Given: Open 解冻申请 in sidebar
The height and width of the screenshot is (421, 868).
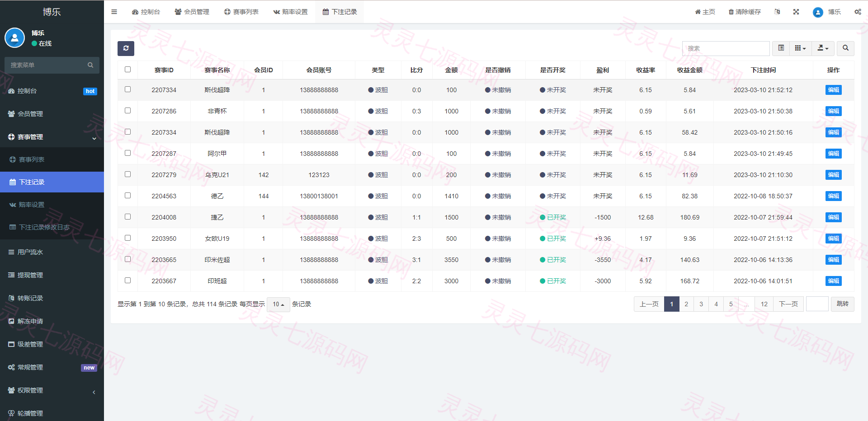Looking at the screenshot, I should (x=52, y=321).
